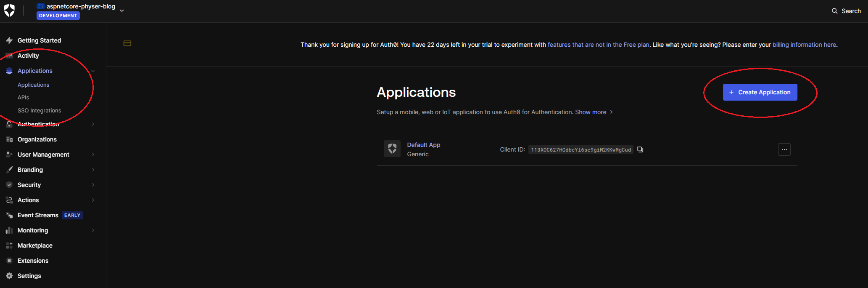Image resolution: width=868 pixels, height=288 pixels.
Task: Click the Create Application button
Action: (760, 92)
